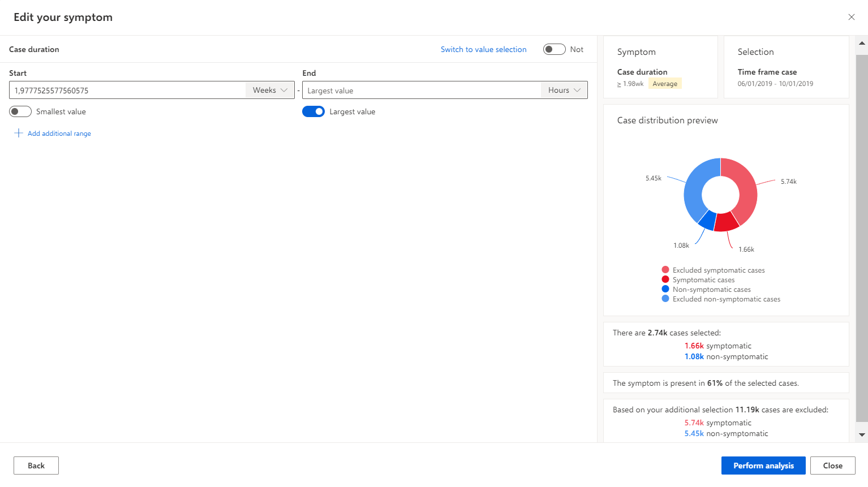Click the plus icon for additional range

pos(18,133)
